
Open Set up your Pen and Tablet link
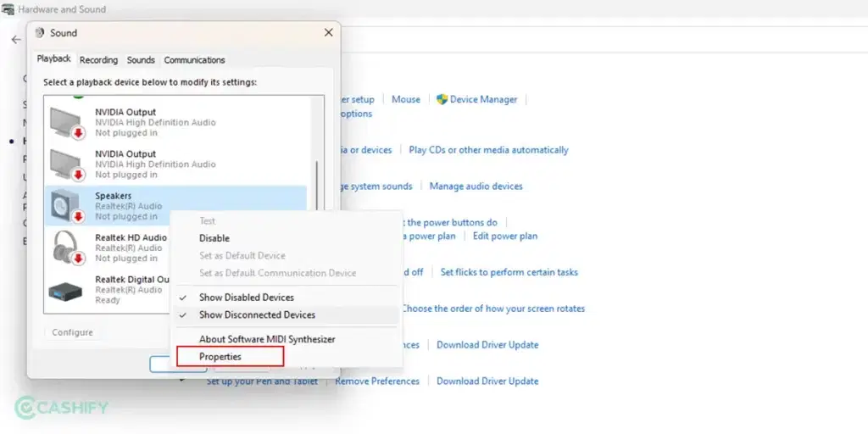click(x=262, y=381)
